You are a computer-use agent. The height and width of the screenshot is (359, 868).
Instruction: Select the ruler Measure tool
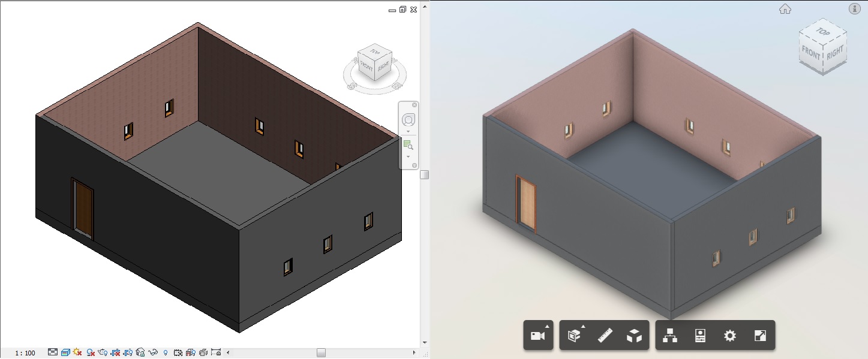(x=605, y=336)
